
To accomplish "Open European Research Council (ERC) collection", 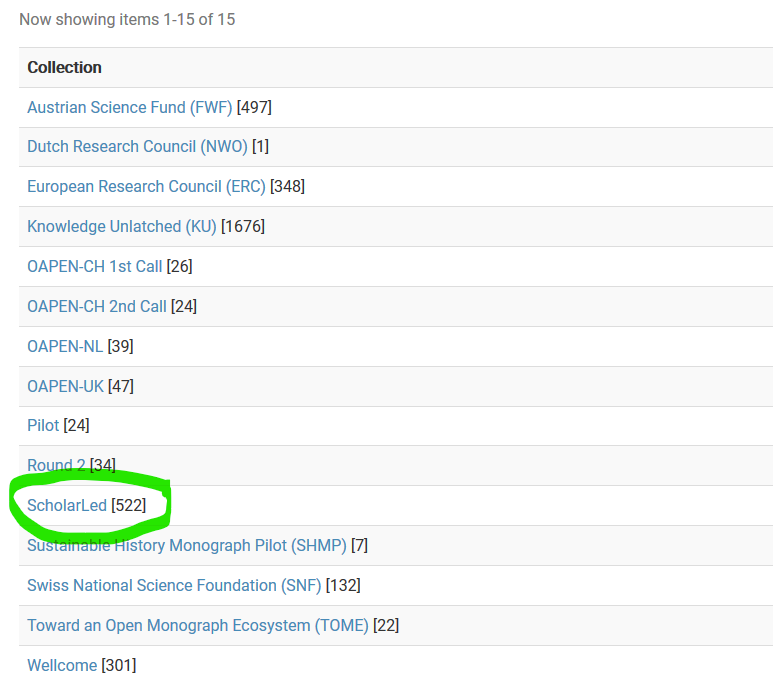I will tap(146, 186).
